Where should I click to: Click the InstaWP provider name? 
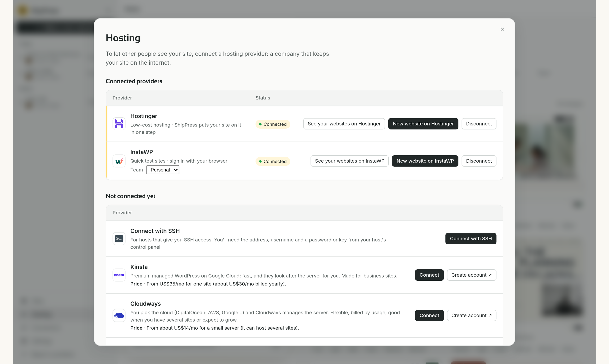coord(141,152)
